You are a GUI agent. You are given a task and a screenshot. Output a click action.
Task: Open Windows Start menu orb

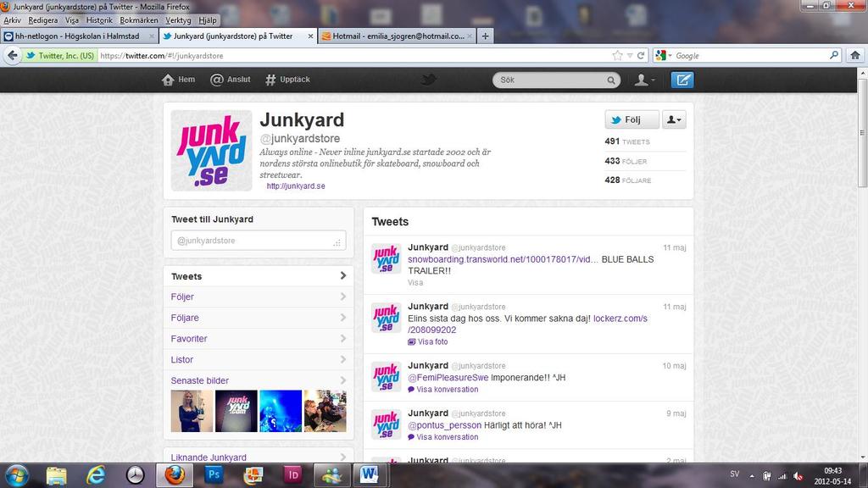pos(16,475)
